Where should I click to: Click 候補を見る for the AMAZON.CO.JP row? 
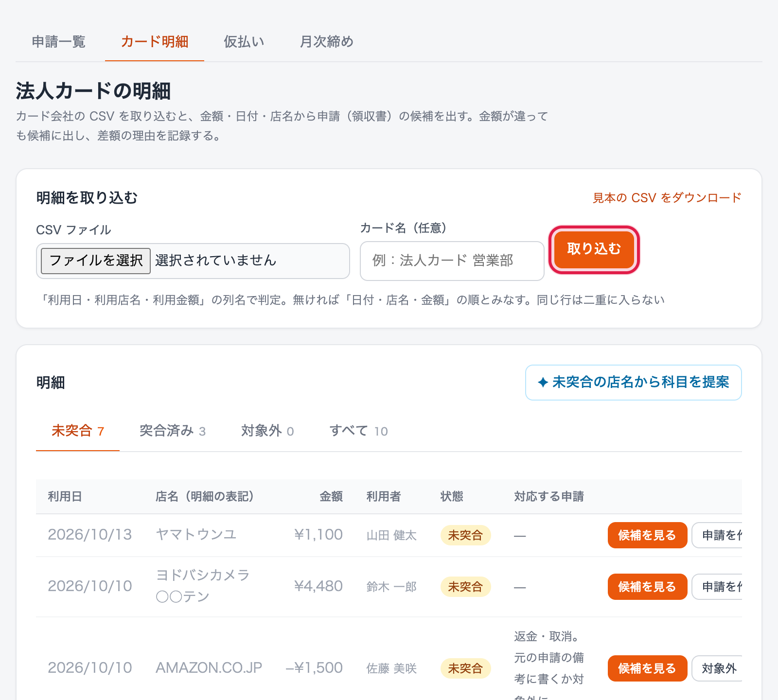[647, 668]
